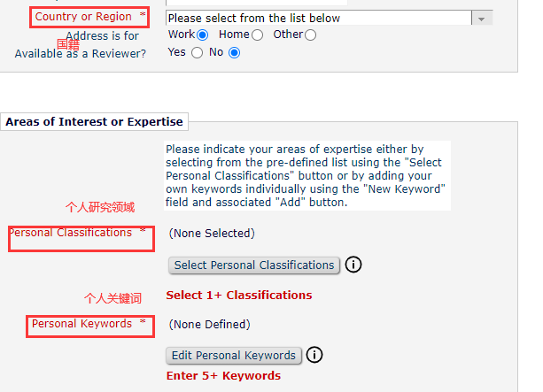This screenshot has height=392, width=543.
Task: Click the Enter 5+ Keywords warning text
Action: 223,375
